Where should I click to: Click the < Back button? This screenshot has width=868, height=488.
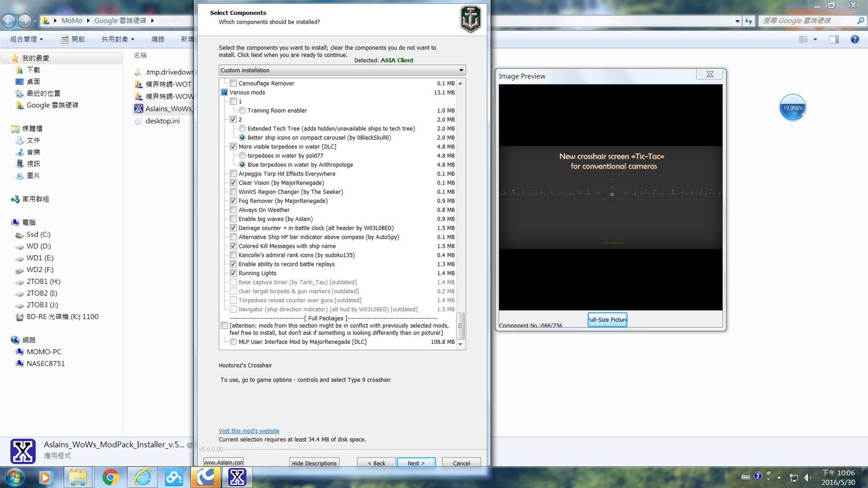(377, 463)
